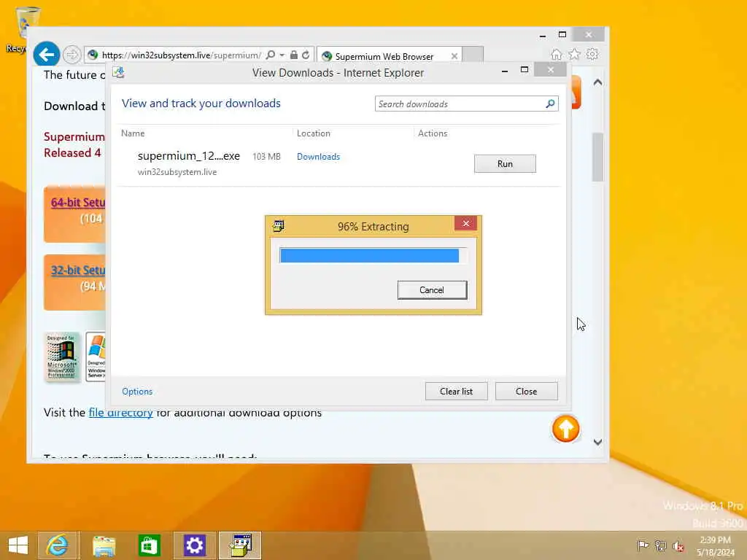Cancel the extraction in progress
Image resolution: width=747 pixels, height=560 pixels.
432,290
